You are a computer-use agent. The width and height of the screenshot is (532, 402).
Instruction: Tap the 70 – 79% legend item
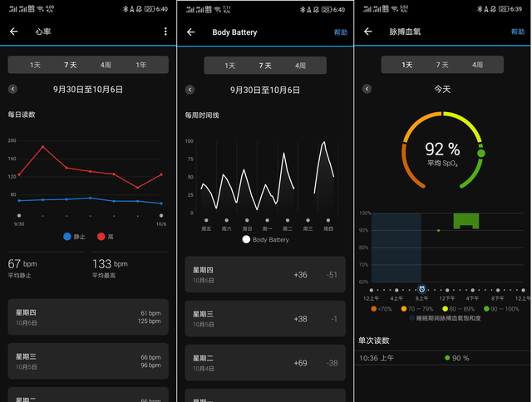tap(417, 309)
